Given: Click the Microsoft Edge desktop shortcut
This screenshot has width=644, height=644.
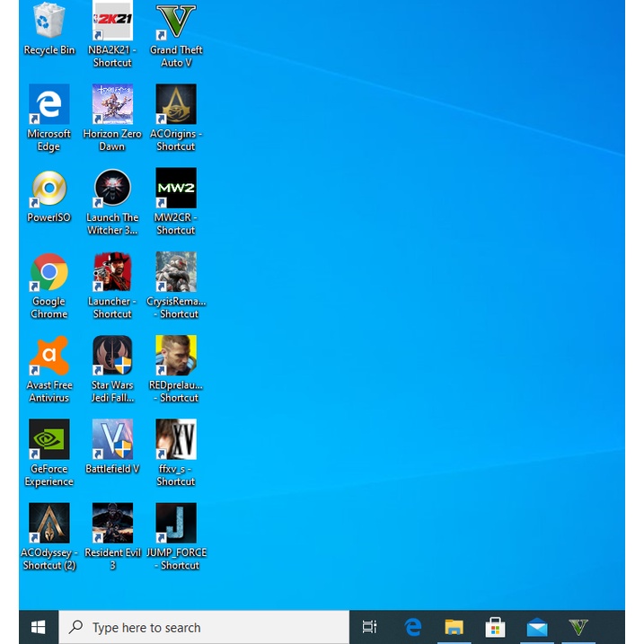Looking at the screenshot, I should pyautogui.click(x=49, y=105).
